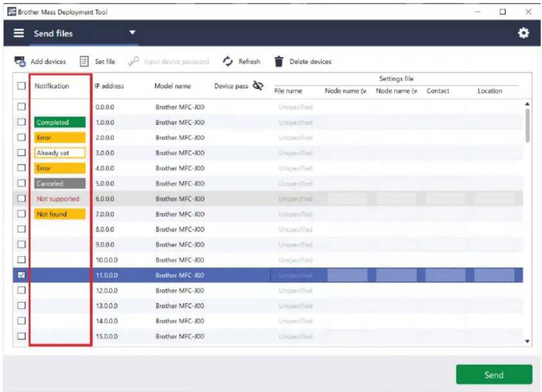Click the scrollbar up arrow

point(527,104)
